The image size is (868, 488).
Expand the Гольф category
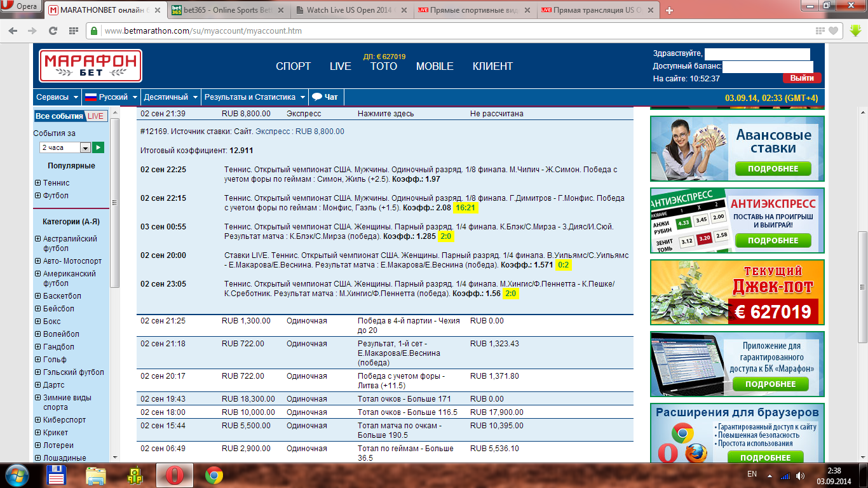click(x=38, y=360)
